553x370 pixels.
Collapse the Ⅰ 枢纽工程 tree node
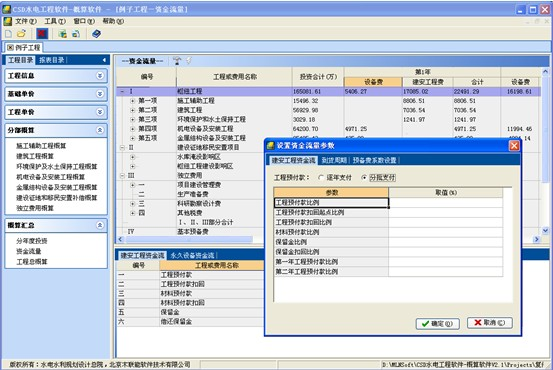click(122, 91)
